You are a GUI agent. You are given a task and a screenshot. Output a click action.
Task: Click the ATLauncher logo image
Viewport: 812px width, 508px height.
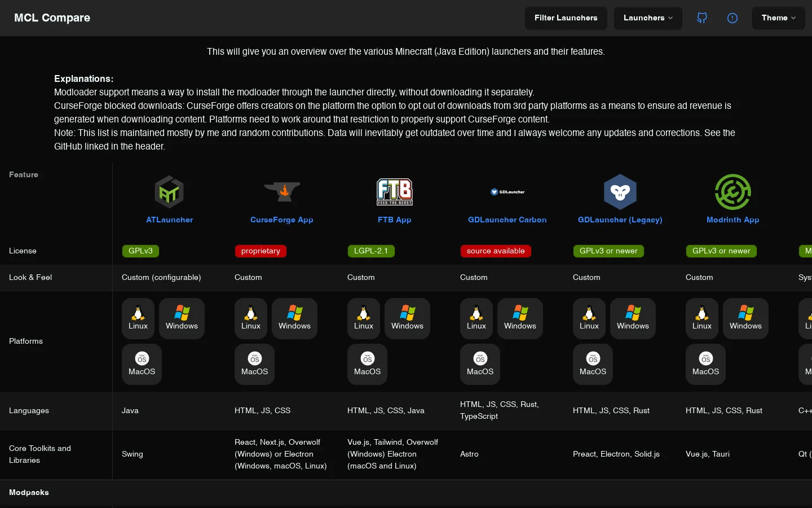tap(169, 192)
